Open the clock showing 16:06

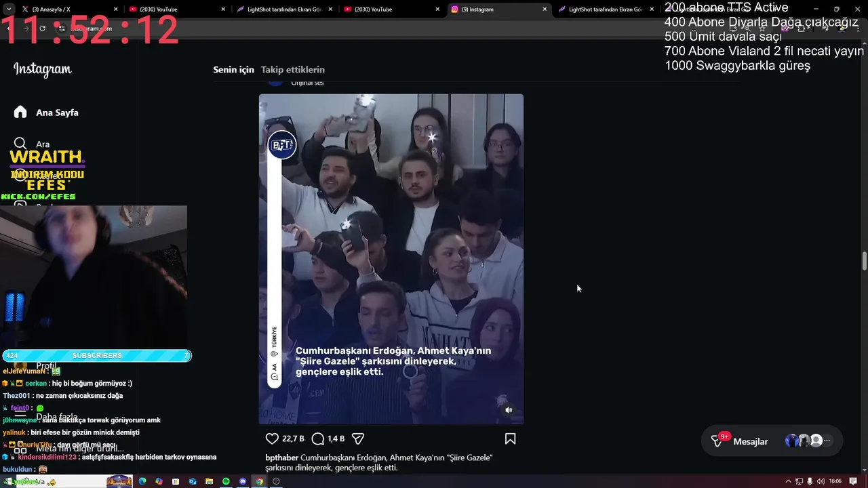point(835,481)
